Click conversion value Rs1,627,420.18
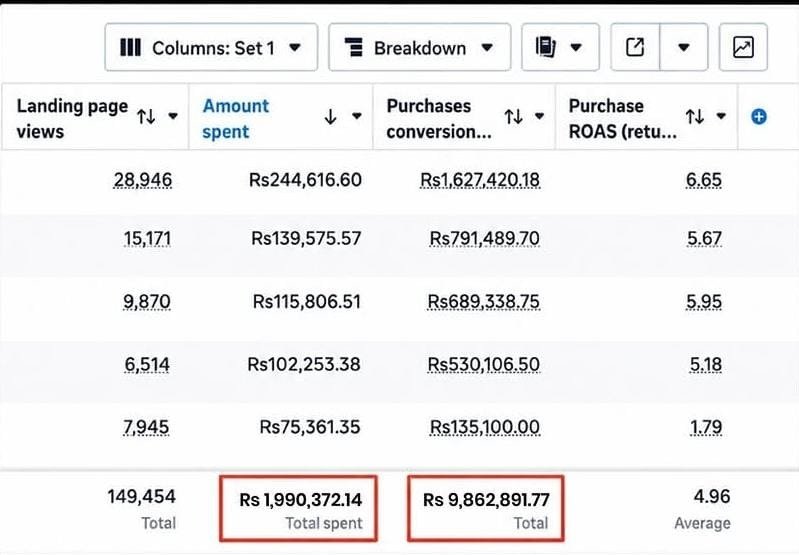Screen dimensions: 799x555 point(480,180)
